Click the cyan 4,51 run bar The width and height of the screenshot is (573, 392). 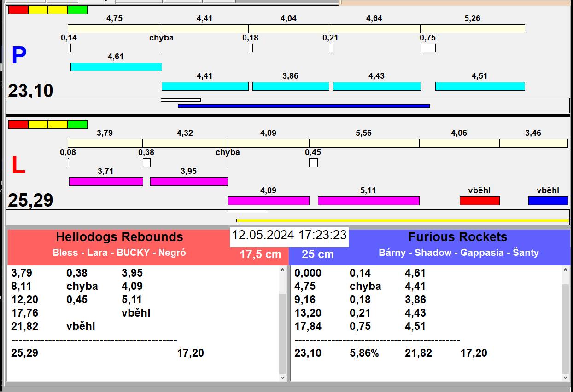pos(480,86)
